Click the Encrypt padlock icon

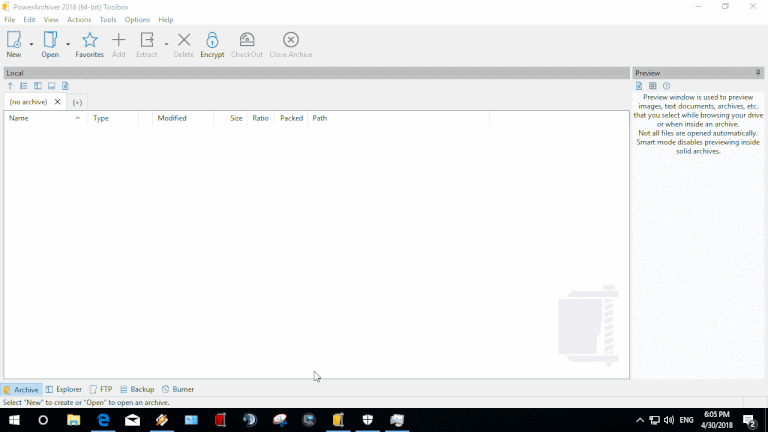[212, 40]
